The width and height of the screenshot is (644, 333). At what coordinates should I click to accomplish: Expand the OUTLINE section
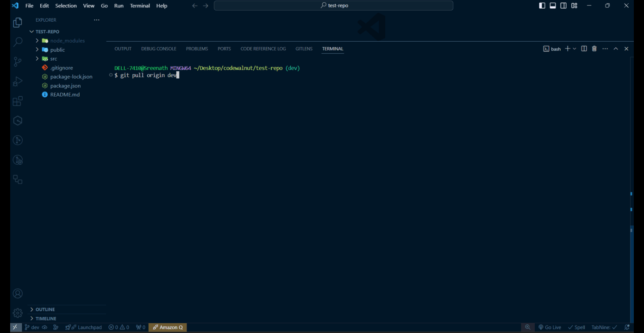(x=45, y=309)
